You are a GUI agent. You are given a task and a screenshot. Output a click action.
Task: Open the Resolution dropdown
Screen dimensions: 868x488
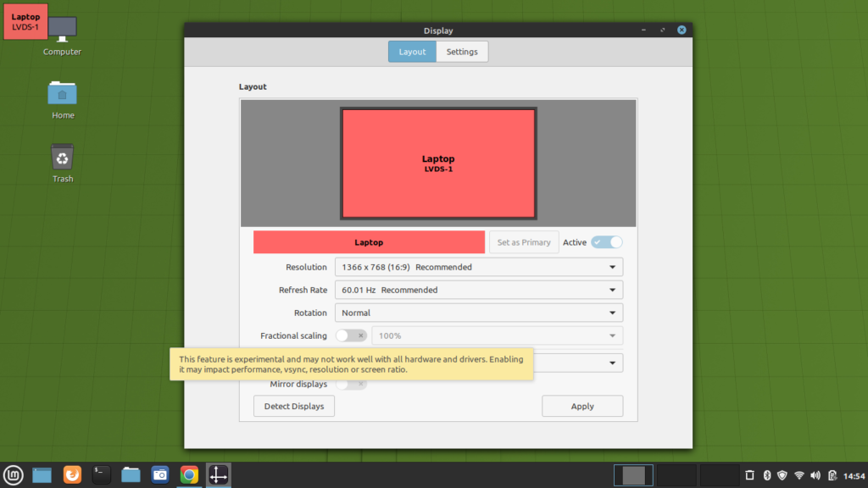479,267
